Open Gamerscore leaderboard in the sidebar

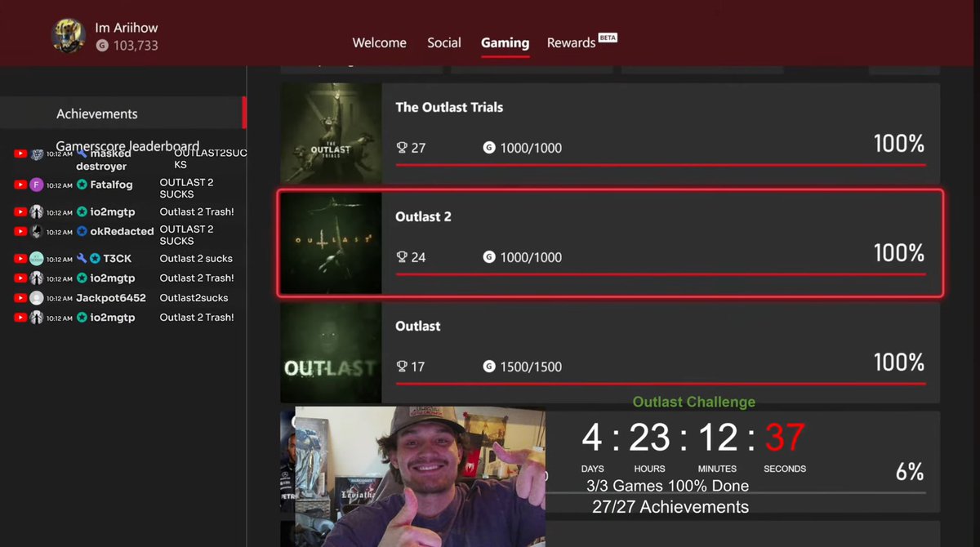(127, 146)
